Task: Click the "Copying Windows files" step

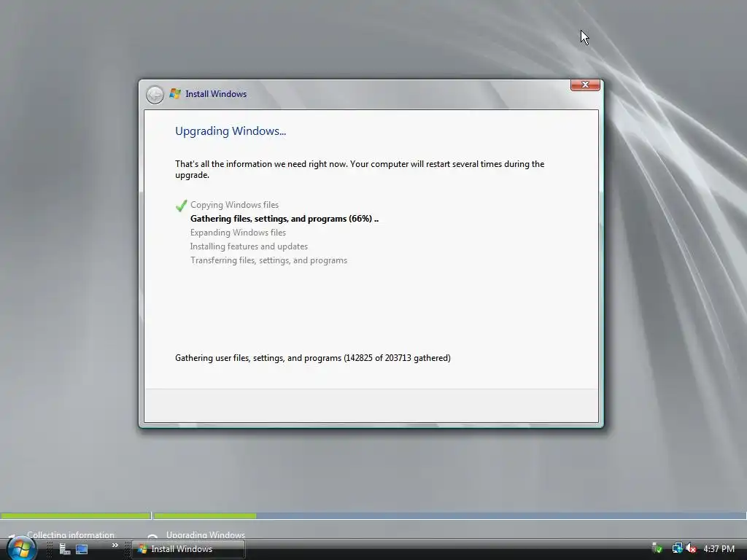Action: (x=234, y=205)
